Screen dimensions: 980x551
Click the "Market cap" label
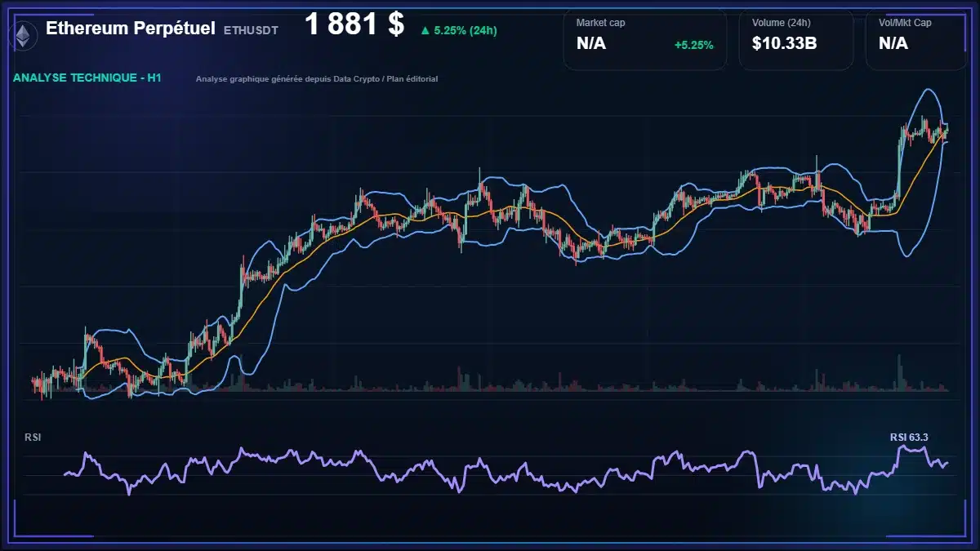[599, 23]
